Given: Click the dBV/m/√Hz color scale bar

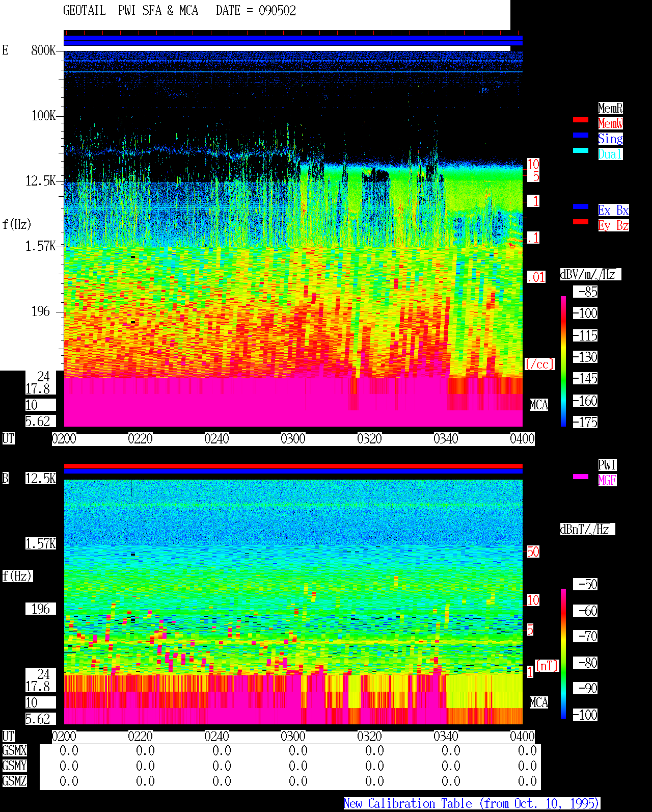Looking at the screenshot, I should tap(563, 361).
